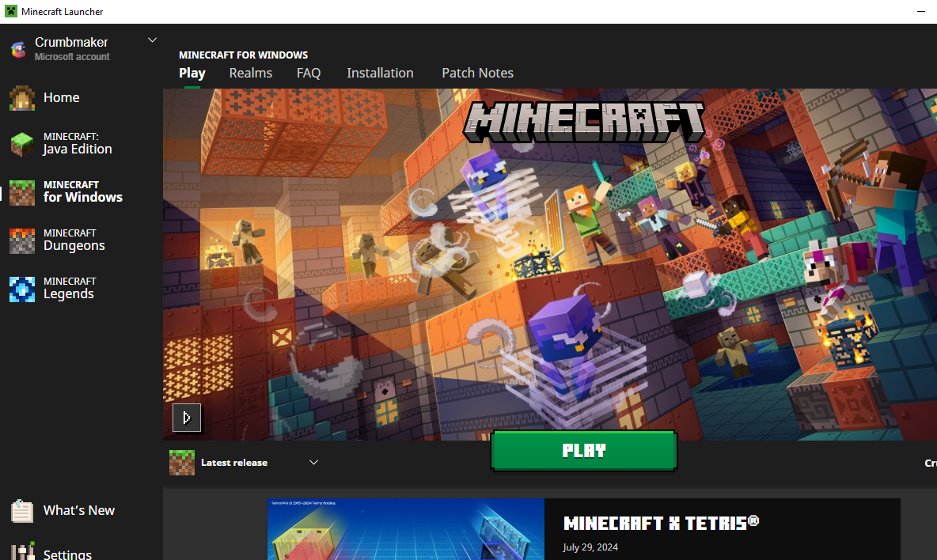Select Minecraft for Windows sidebar entry
This screenshot has height=560, width=937.
(82, 191)
